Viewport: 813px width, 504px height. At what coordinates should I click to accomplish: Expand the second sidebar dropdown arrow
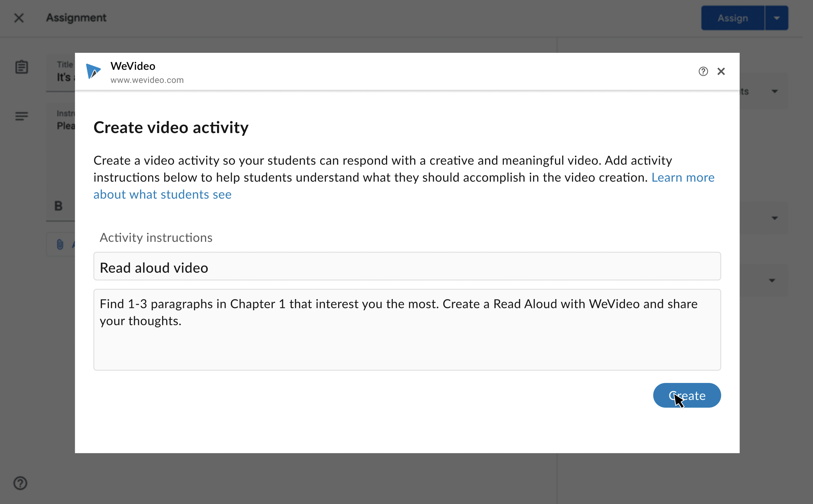pos(775,218)
